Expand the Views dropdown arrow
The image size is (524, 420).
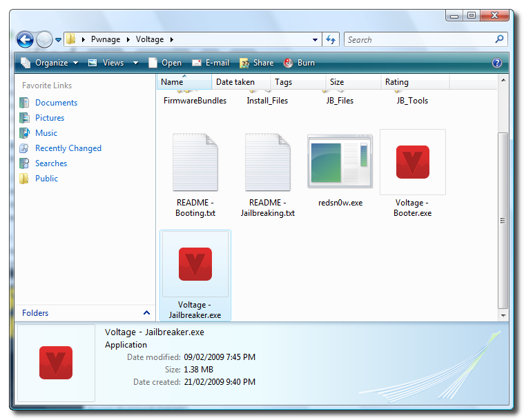pyautogui.click(x=135, y=63)
